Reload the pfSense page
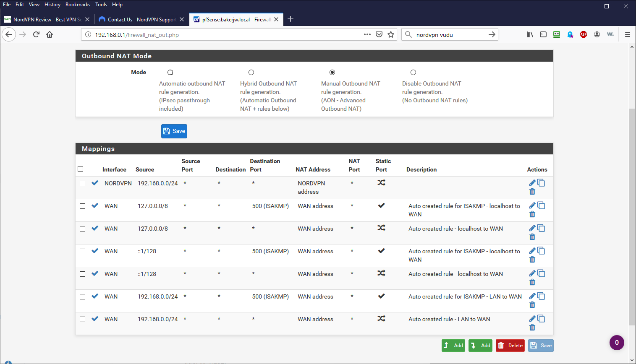Image resolution: width=636 pixels, height=364 pixels. point(36,34)
